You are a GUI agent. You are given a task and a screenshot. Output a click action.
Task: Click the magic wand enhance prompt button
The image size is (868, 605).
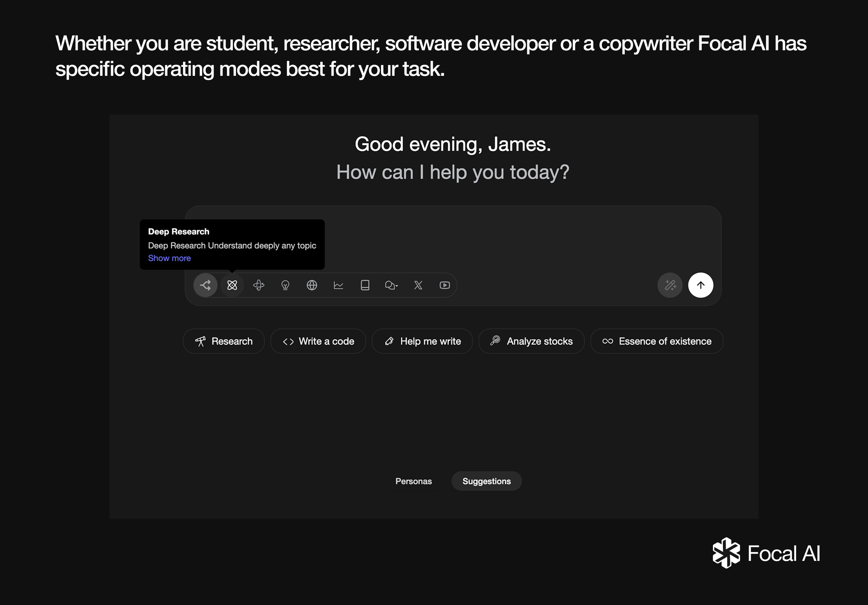(670, 285)
